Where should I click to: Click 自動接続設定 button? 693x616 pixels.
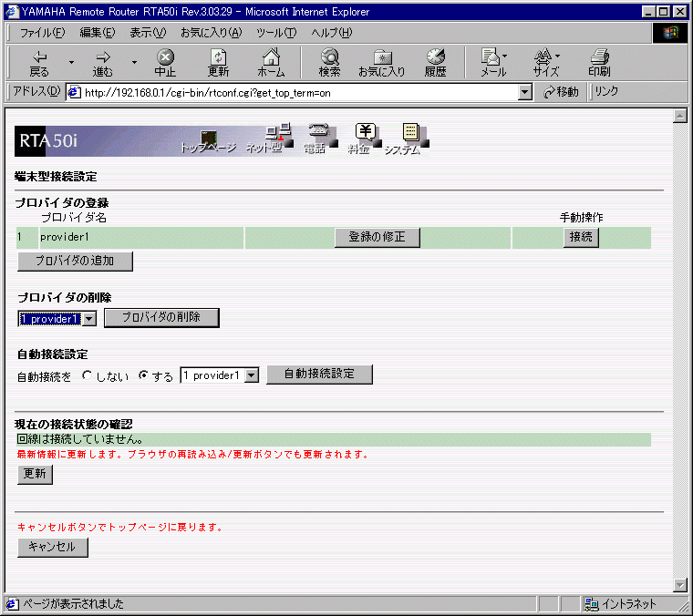319,374
